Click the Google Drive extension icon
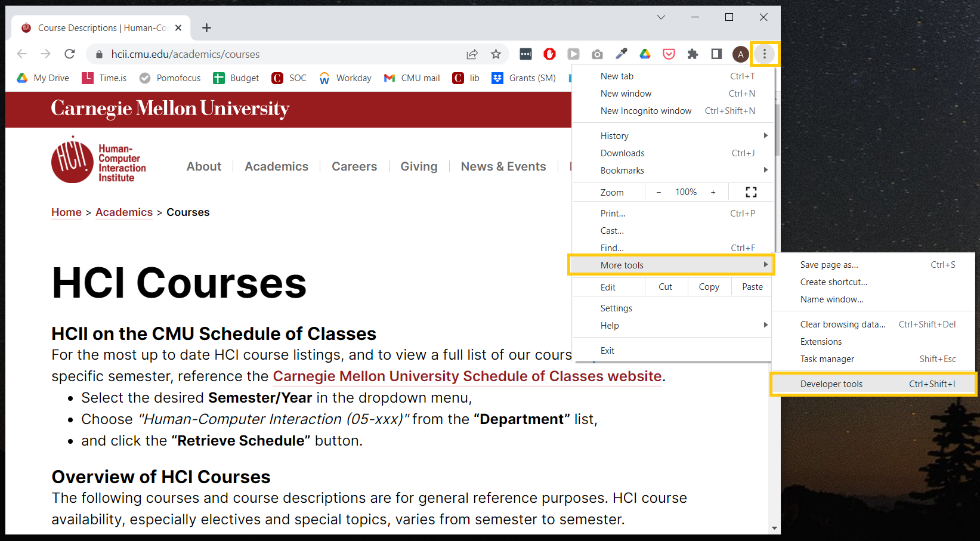The image size is (980, 541). (645, 54)
